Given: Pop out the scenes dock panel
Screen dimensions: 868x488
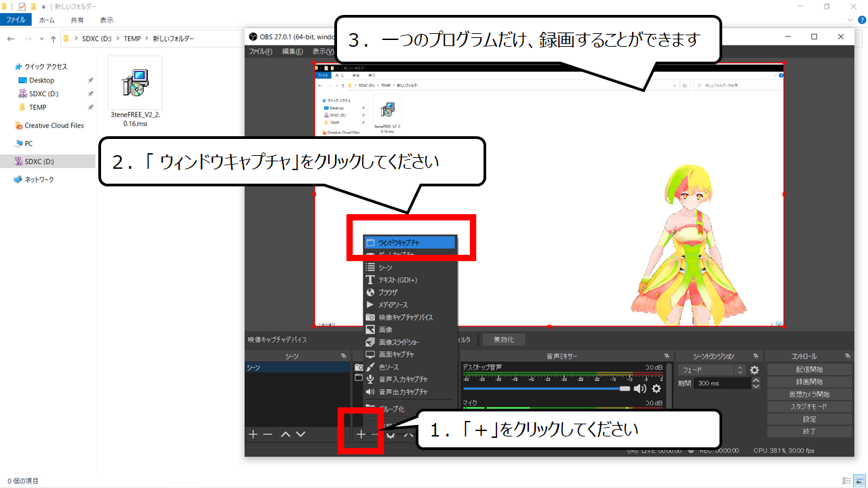Looking at the screenshot, I should 344,356.
